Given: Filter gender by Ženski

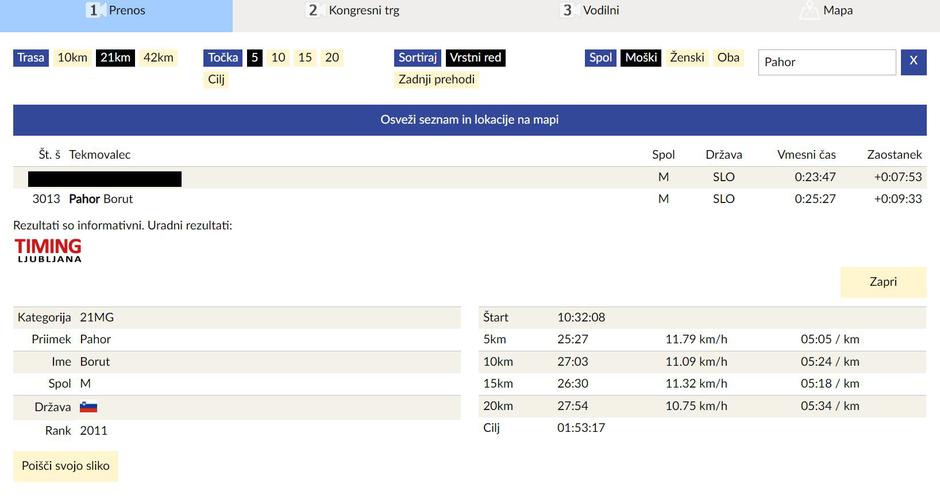Looking at the screenshot, I should 687,58.
